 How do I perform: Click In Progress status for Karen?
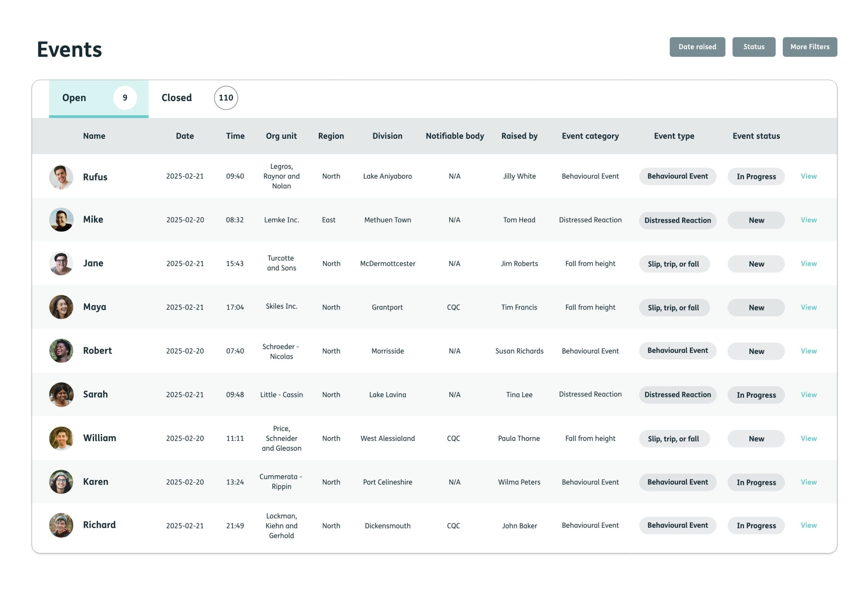coord(756,483)
